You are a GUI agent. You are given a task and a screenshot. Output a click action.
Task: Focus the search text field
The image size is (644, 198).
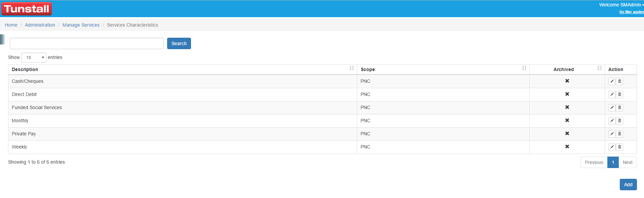tap(87, 43)
